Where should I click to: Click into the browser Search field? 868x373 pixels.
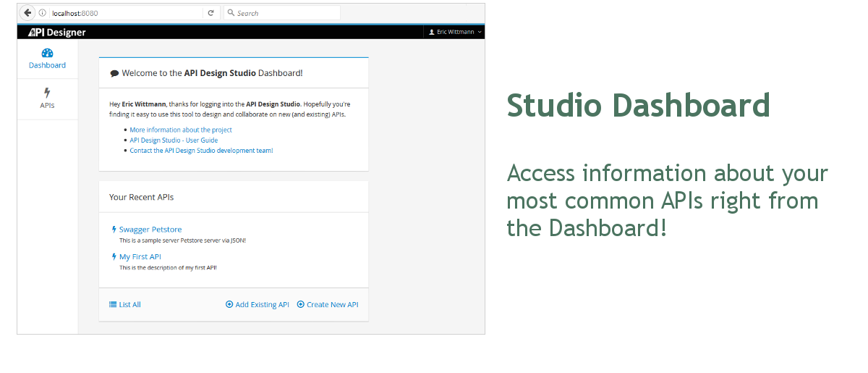pos(281,13)
